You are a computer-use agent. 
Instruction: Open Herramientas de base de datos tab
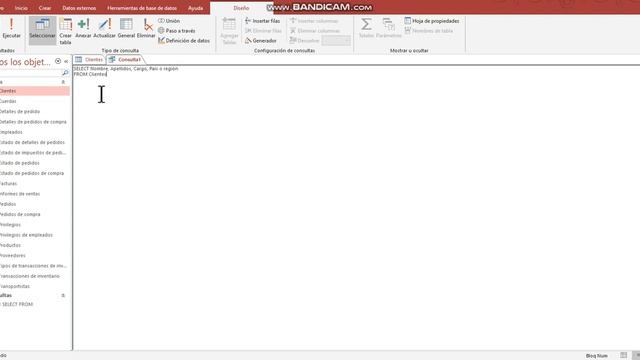[x=142, y=8]
